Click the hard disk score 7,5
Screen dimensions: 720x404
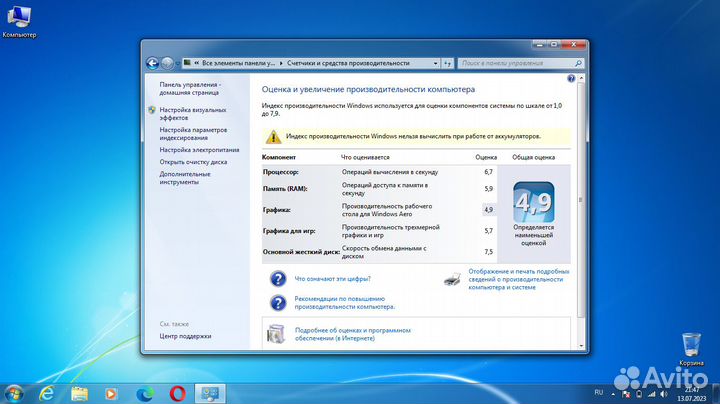click(x=488, y=252)
